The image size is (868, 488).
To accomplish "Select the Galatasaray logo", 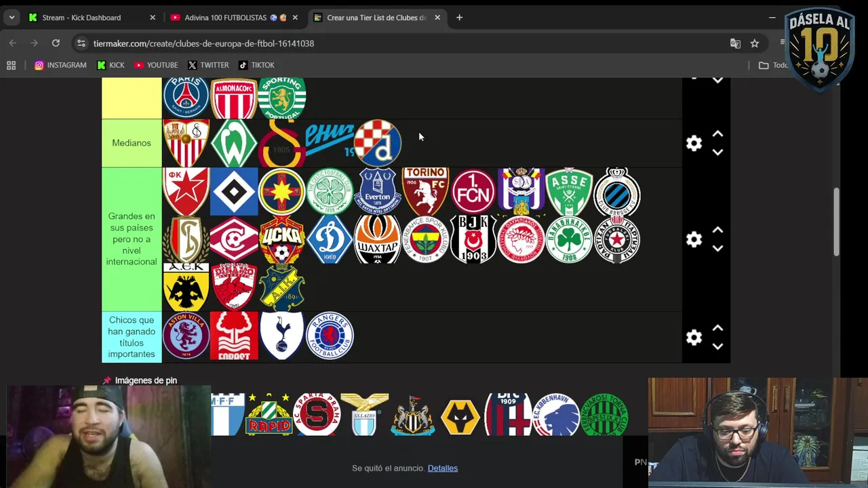I will pyautogui.click(x=282, y=143).
